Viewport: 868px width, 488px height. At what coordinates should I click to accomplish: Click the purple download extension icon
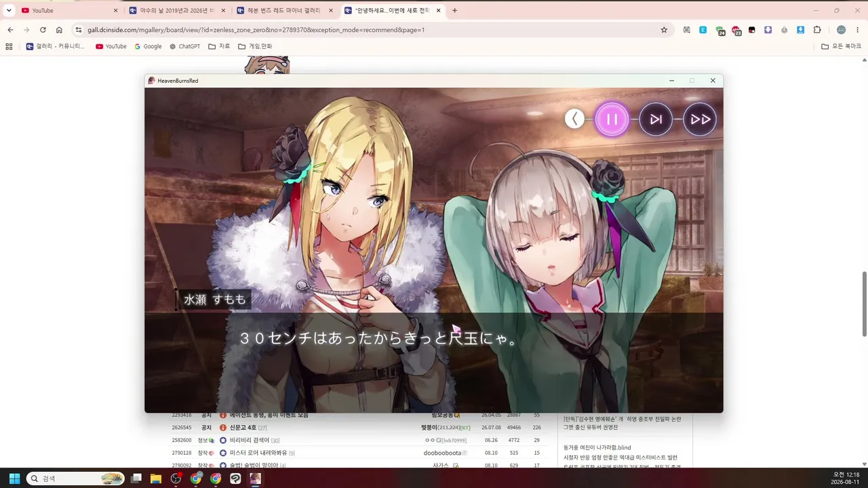(x=768, y=30)
